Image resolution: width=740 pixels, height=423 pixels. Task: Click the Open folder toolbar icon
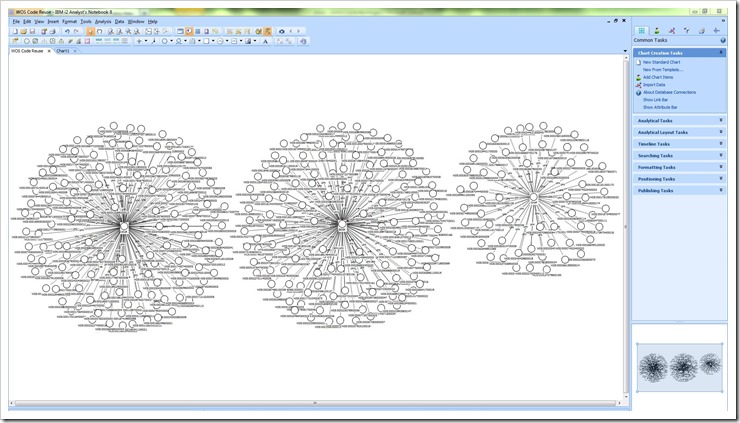(24, 32)
